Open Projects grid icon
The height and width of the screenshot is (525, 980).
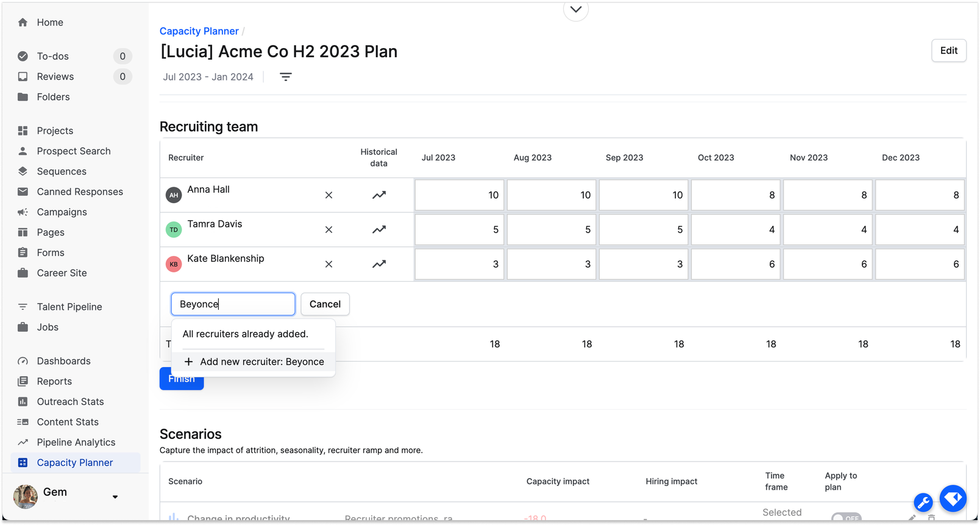click(x=23, y=130)
